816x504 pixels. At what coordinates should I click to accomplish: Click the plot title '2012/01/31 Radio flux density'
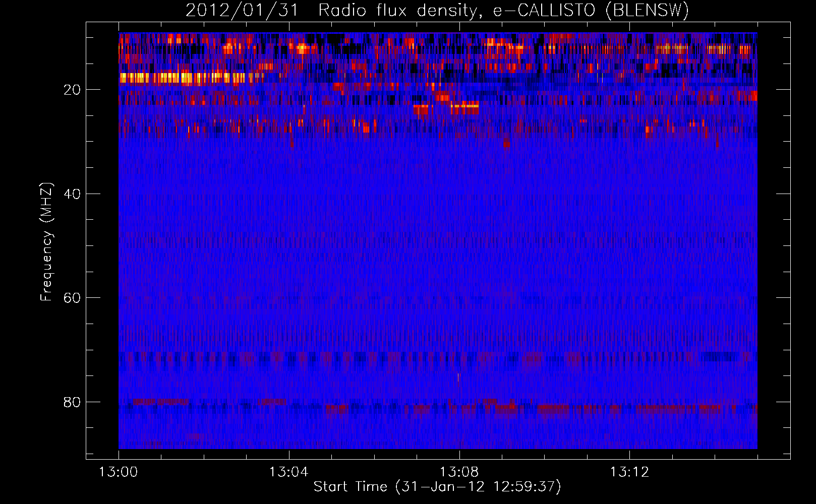pos(437,11)
